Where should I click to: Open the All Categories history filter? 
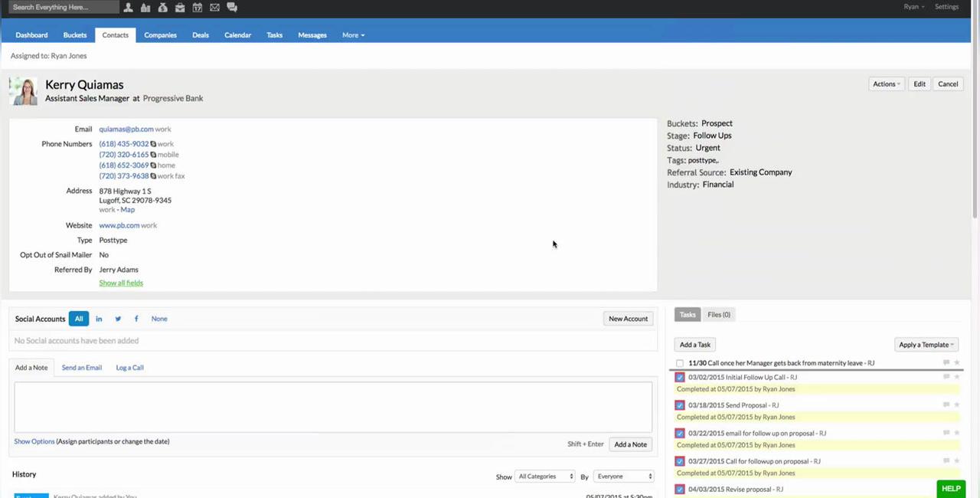[545, 477]
